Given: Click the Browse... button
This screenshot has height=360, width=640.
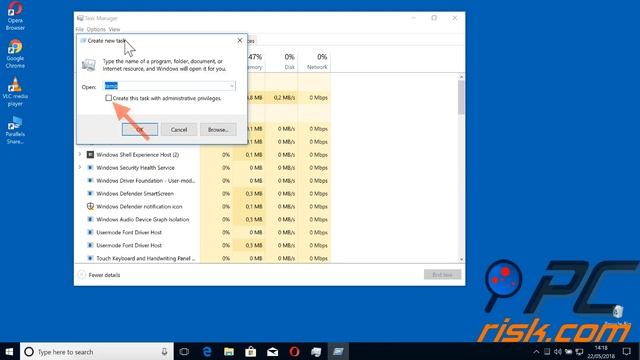Looking at the screenshot, I should tap(218, 129).
